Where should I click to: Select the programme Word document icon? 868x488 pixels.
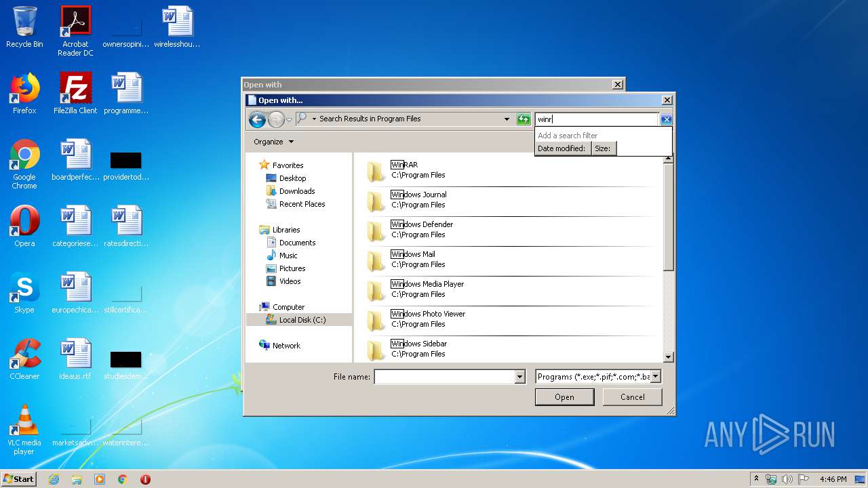(126, 94)
